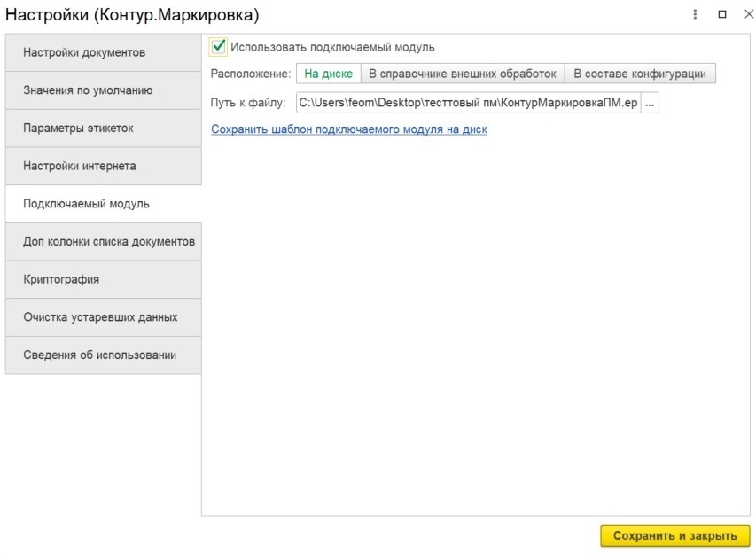Open the three-dot more options menu
The height and width of the screenshot is (554, 756).
695,14
